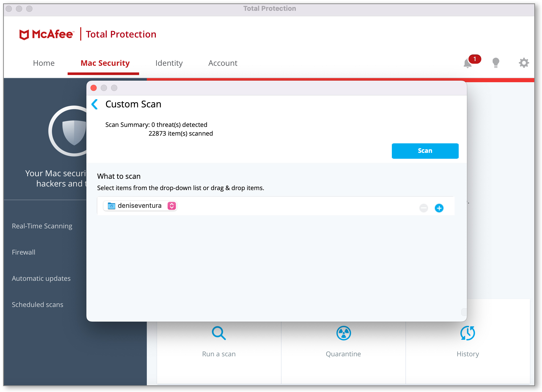Click the Run a scan magnifier icon
542x392 pixels.
pos(219,333)
